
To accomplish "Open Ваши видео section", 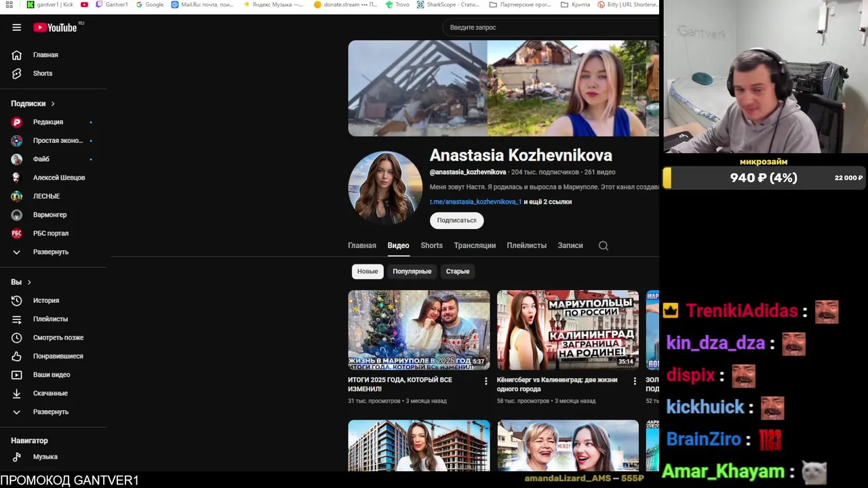I will 52,375.
